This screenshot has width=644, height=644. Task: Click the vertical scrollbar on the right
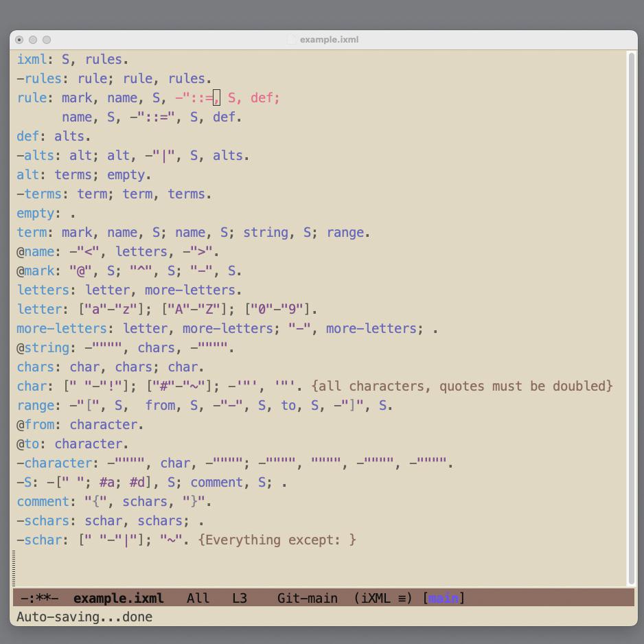pyautogui.click(x=631, y=319)
